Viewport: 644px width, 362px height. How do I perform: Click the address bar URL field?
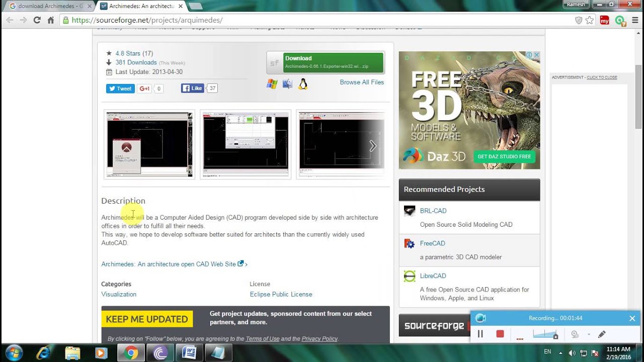coord(317,20)
